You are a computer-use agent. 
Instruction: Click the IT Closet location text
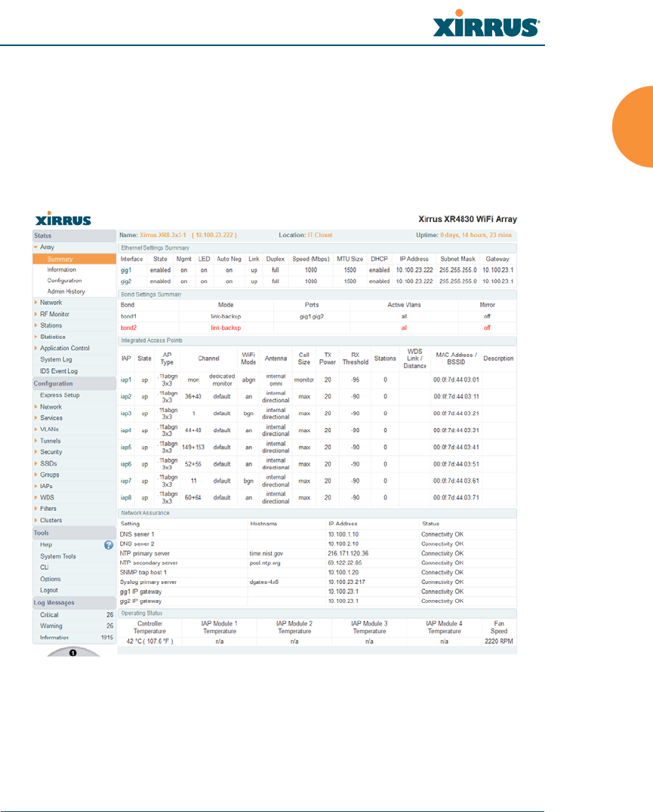[x=320, y=235]
